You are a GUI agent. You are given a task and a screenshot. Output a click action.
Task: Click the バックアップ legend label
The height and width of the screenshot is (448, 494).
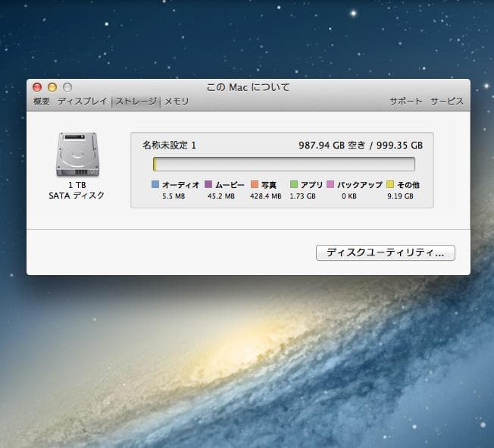pyautogui.click(x=360, y=185)
